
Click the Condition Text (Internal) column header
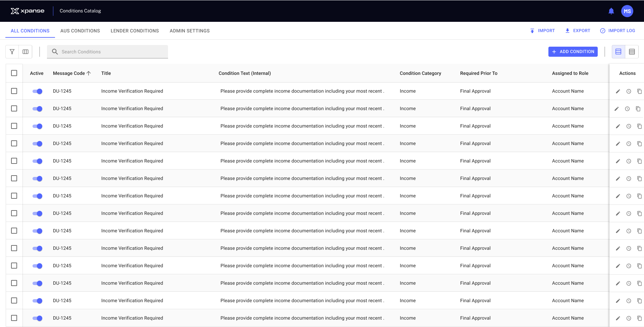pos(245,73)
